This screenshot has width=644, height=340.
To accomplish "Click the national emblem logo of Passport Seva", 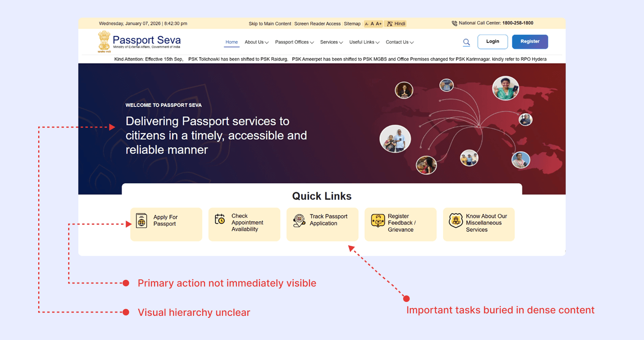I will (x=104, y=42).
